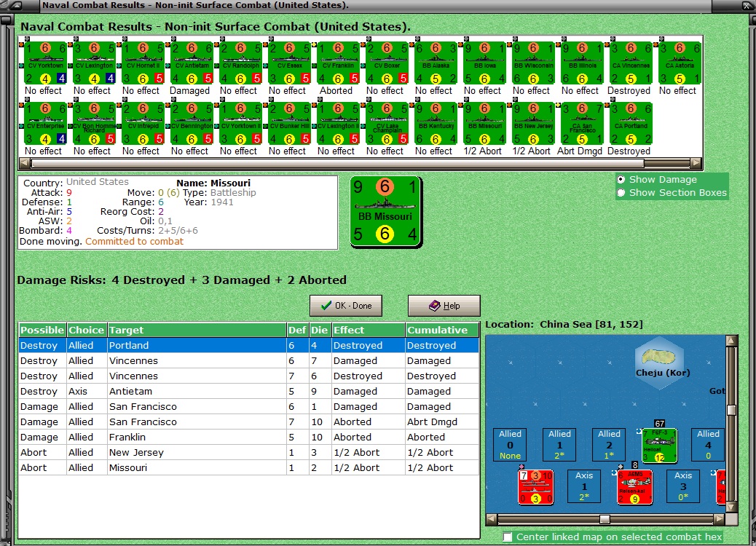Select the CV Enterprise unit counter
This screenshot has width=756, height=546.
(x=46, y=124)
